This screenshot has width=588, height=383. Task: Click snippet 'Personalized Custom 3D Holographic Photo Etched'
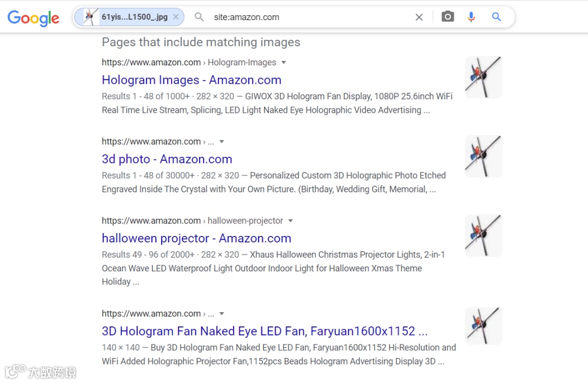(347, 175)
